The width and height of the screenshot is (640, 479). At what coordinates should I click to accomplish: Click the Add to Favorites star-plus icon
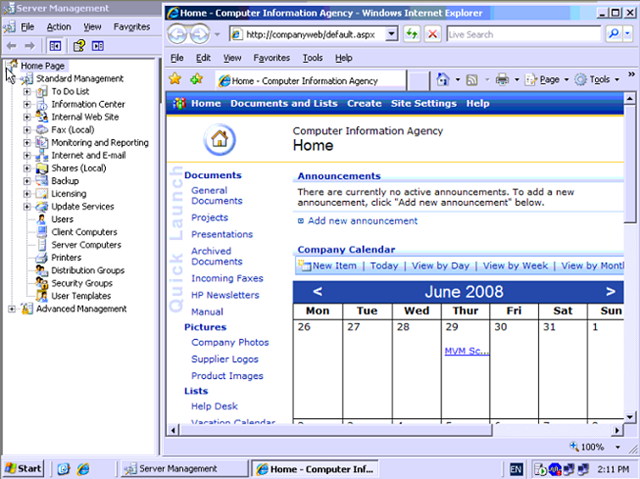coord(196,79)
